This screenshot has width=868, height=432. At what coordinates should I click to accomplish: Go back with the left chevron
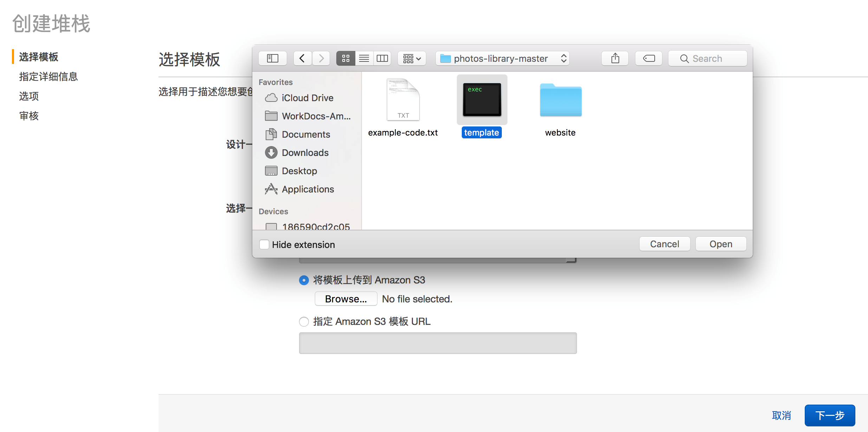click(x=302, y=58)
